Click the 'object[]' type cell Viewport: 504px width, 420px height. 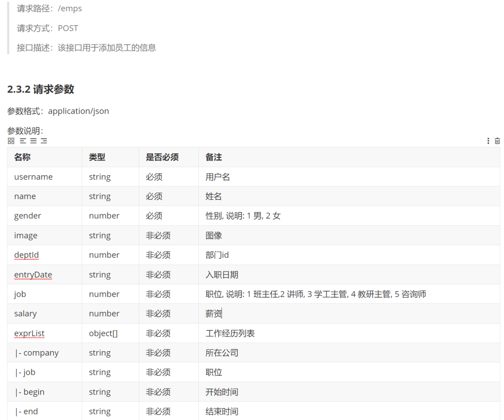tap(103, 333)
